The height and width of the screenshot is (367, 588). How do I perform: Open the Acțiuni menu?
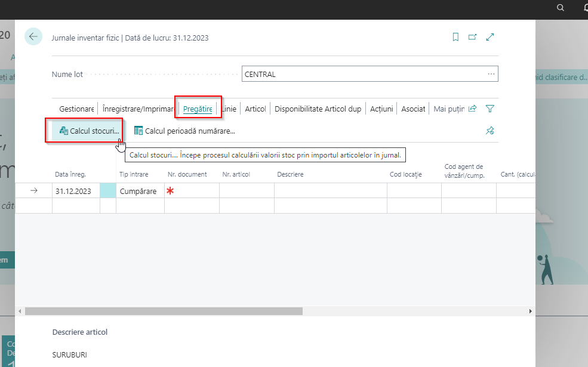pos(381,109)
